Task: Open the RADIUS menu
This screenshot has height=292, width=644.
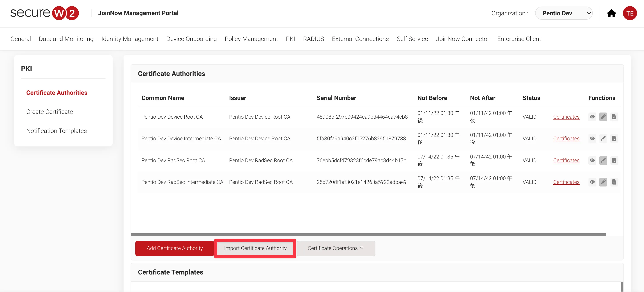Action: point(313,39)
